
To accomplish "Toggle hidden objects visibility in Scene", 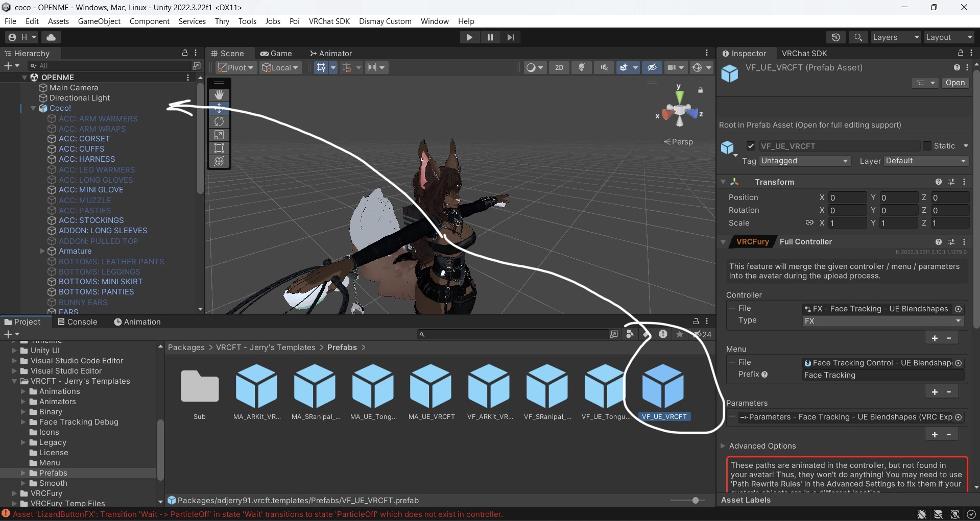I will pos(652,67).
